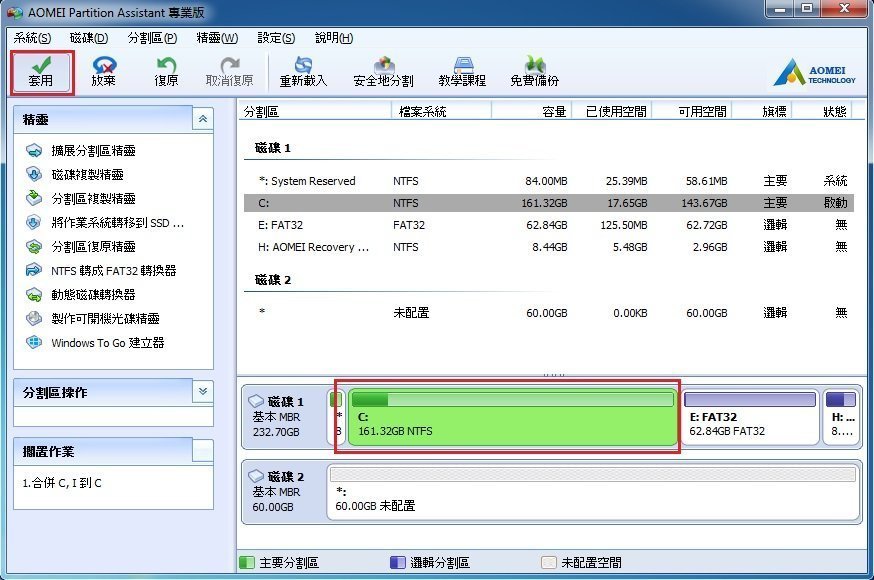Image resolution: width=874 pixels, height=580 pixels.
Task: Click the blue 邏輯分割區 legend swatch
Action: click(x=397, y=563)
